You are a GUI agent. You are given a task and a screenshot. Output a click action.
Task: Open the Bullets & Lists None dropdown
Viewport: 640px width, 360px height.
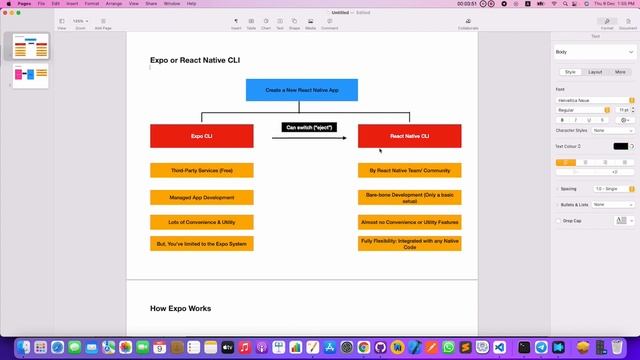pos(613,205)
